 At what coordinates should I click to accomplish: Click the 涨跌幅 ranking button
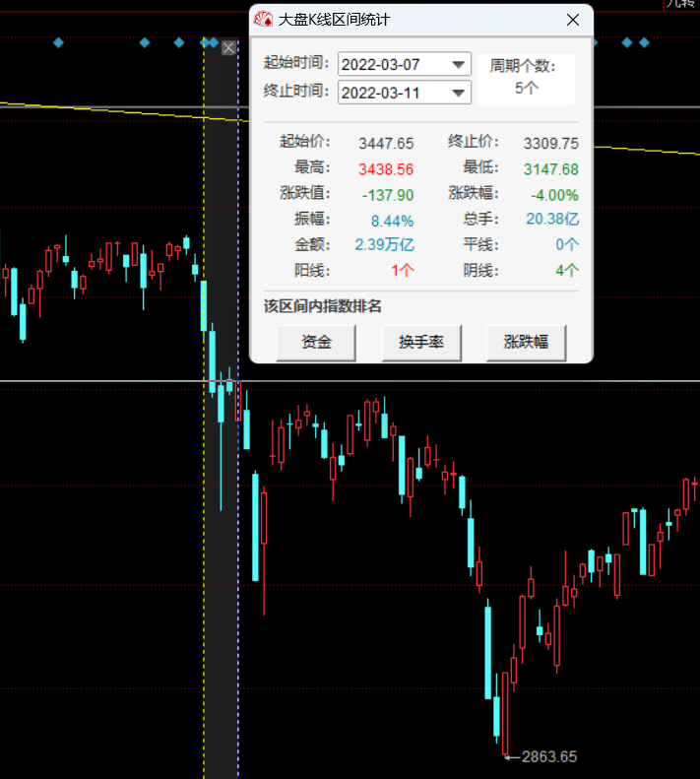(x=526, y=343)
